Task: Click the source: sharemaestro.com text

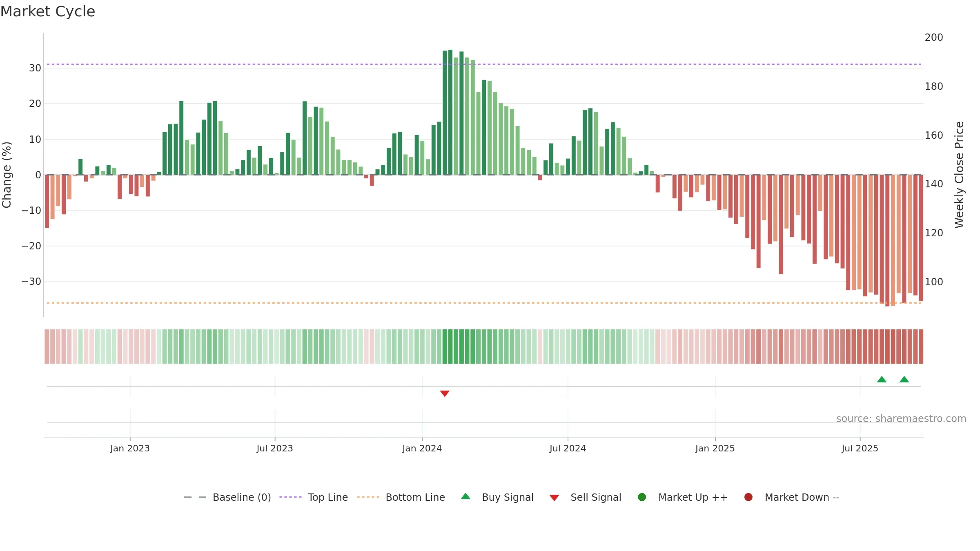Action: 901,419
